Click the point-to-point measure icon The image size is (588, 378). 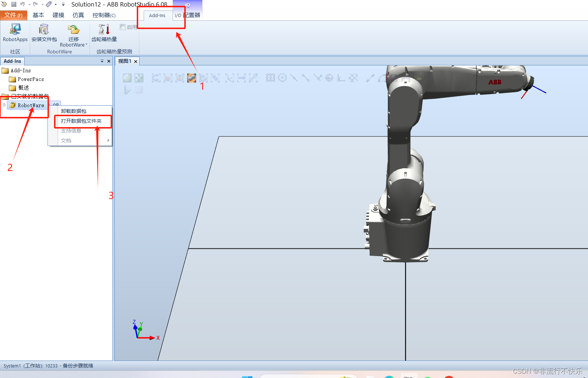pyautogui.click(x=370, y=78)
